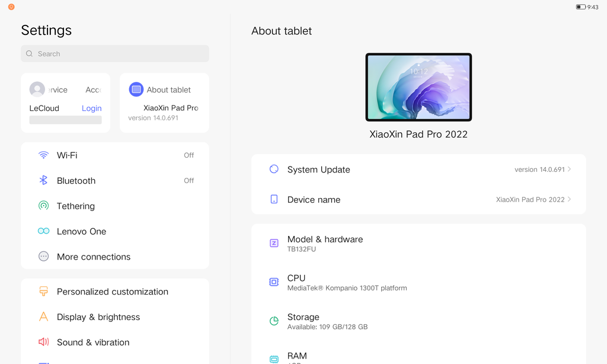Focus the Settings search field

[115, 53]
